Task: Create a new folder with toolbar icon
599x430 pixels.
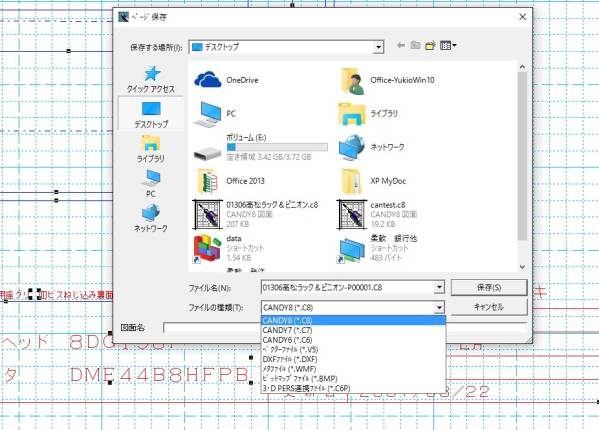Action: pyautogui.click(x=430, y=45)
